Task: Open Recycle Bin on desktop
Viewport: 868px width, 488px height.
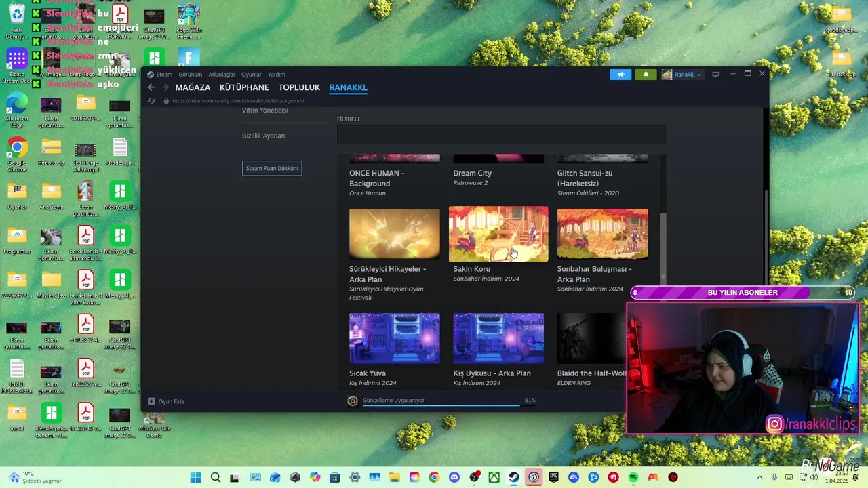Action: 17,22
